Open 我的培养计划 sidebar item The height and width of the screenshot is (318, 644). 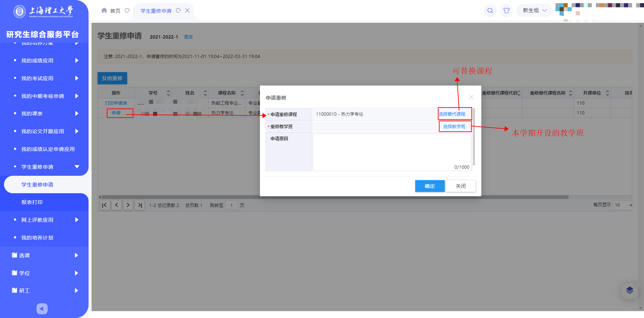tap(37, 237)
